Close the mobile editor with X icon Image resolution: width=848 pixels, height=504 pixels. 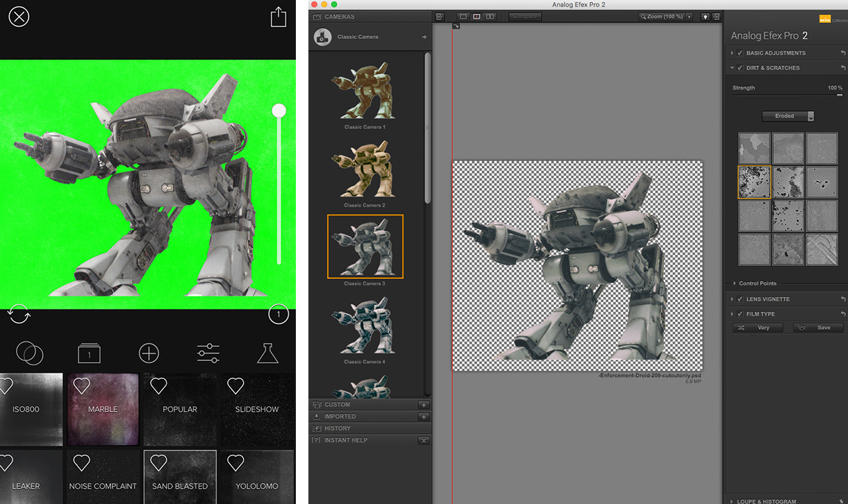(19, 17)
